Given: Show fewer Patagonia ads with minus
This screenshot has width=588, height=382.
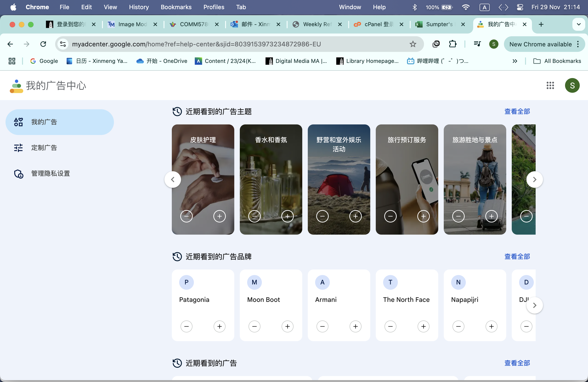Looking at the screenshot, I should (186, 326).
